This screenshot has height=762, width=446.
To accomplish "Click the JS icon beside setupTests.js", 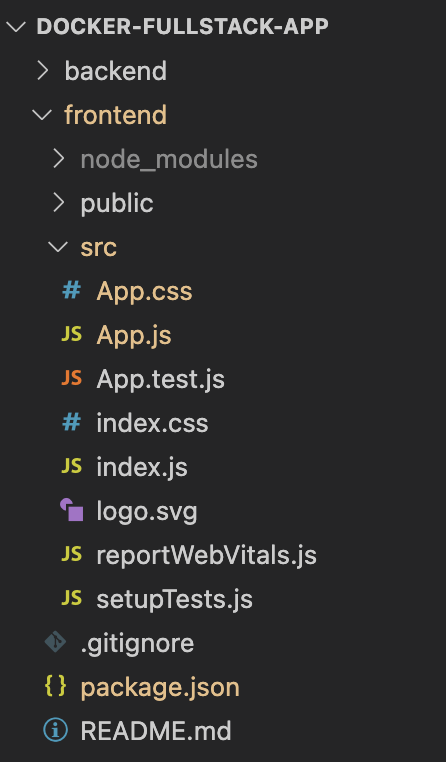I will click(71, 598).
